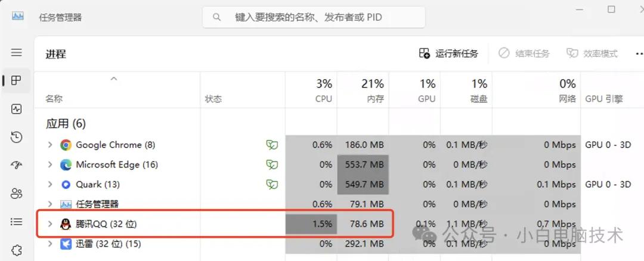Click 结束任务 button
The height and width of the screenshot is (261, 644).
[x=524, y=54]
